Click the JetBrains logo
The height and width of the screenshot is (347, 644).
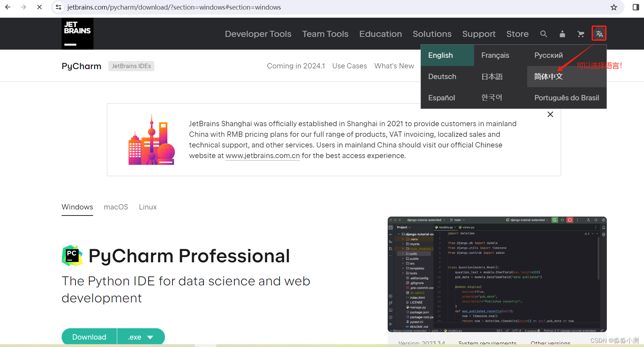(77, 33)
